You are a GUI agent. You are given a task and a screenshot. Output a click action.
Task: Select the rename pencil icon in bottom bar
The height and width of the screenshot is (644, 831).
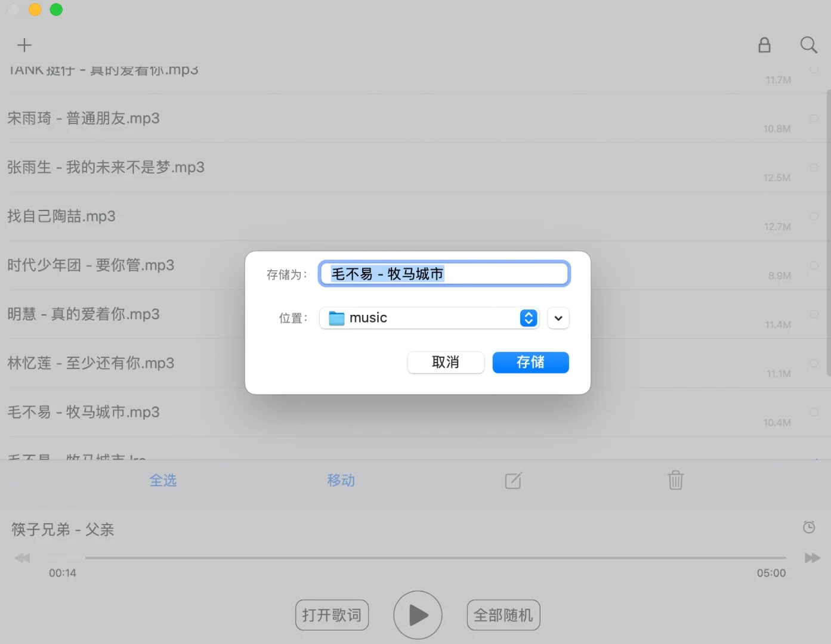pyautogui.click(x=513, y=480)
